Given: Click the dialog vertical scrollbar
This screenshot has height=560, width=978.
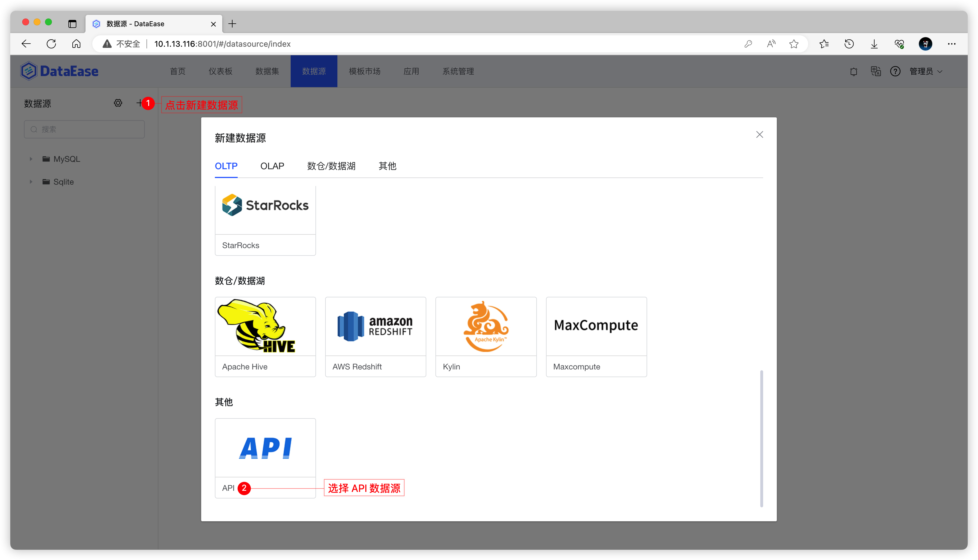Looking at the screenshot, I should pyautogui.click(x=761, y=438).
